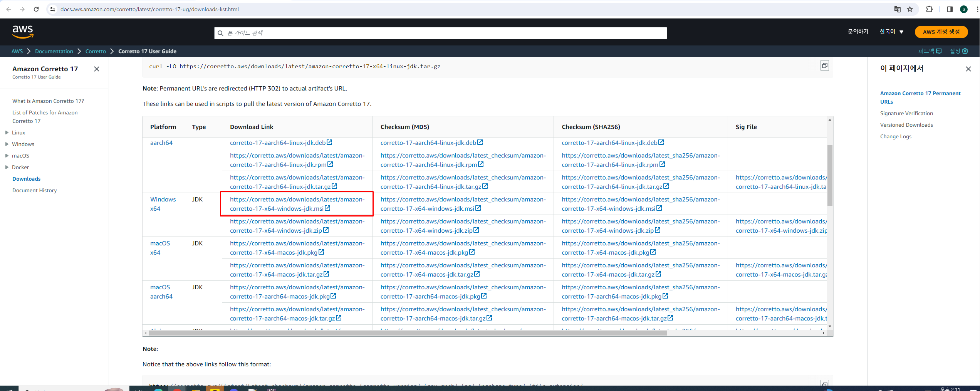This screenshot has width=980, height=391.
Task: Jump to Versioned Downloads section
Action: pos(906,125)
